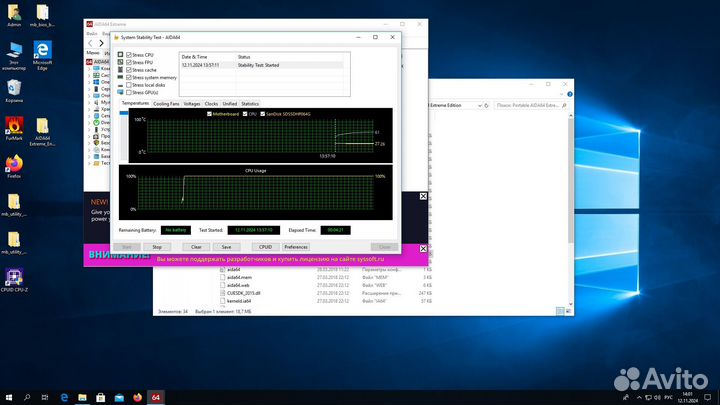Click the memory module icon beside Stress system memory
This screenshot has width=720, height=405.
(120, 77)
